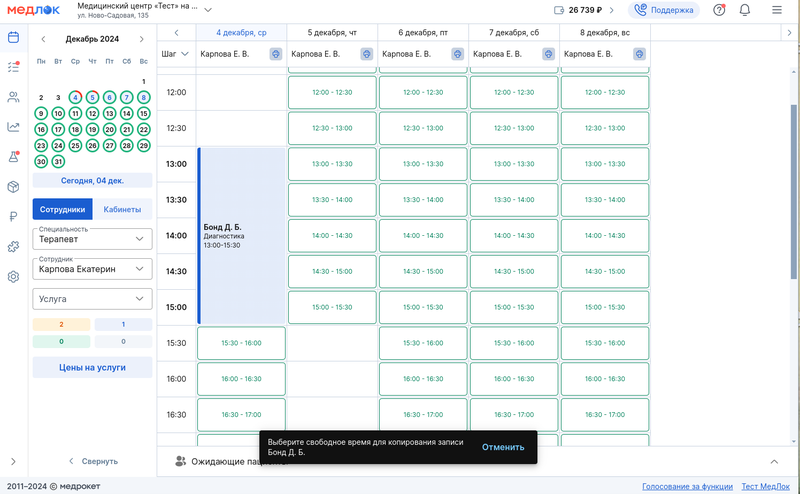Open the Услуга dropdown
Screen dimensions: 800x494
92,299
